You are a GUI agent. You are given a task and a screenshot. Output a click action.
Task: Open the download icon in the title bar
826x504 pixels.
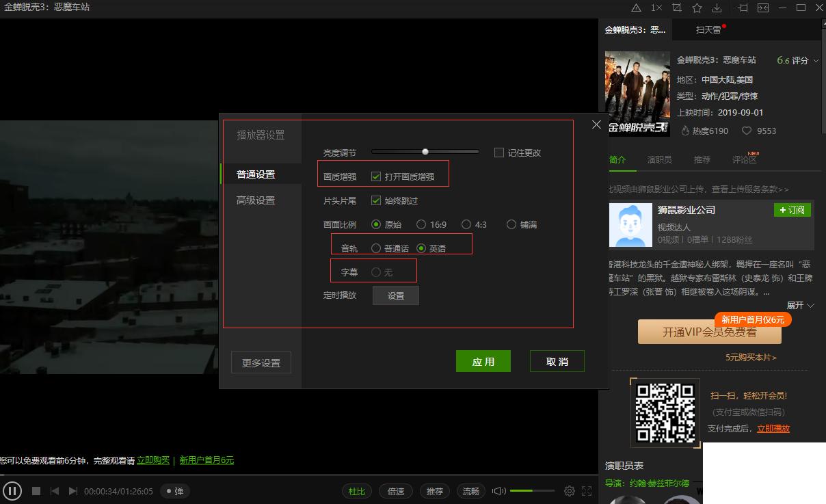tap(715, 8)
